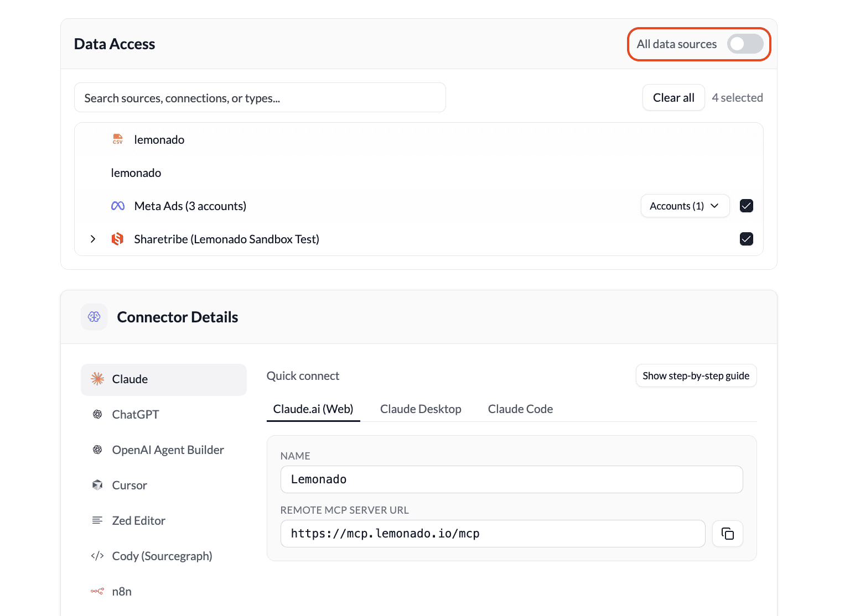The image size is (855, 616).
Task: Open the Accounts (1) dropdown
Action: click(x=685, y=206)
